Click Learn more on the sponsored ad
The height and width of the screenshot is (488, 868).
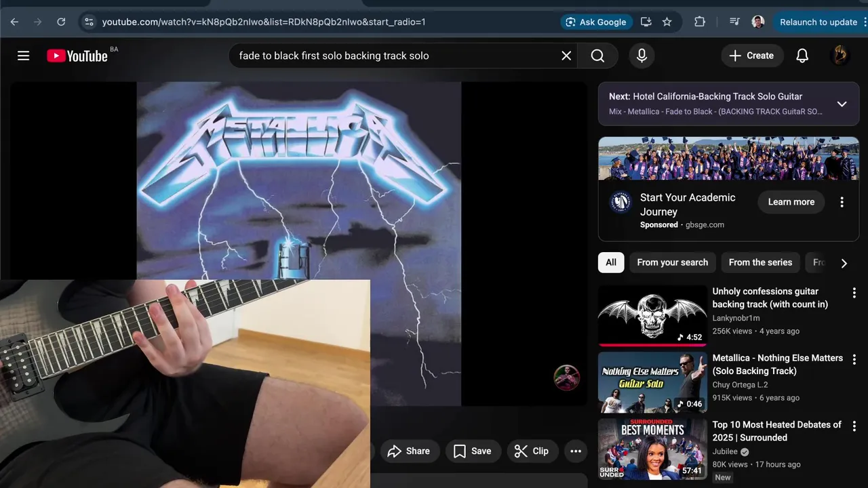click(x=791, y=202)
